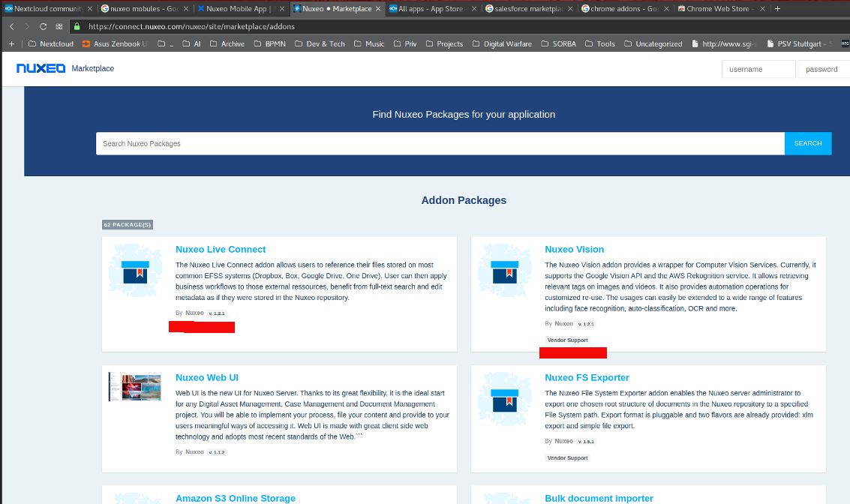Click the blue SEARCH button
The height and width of the screenshot is (504, 850).
tap(808, 143)
